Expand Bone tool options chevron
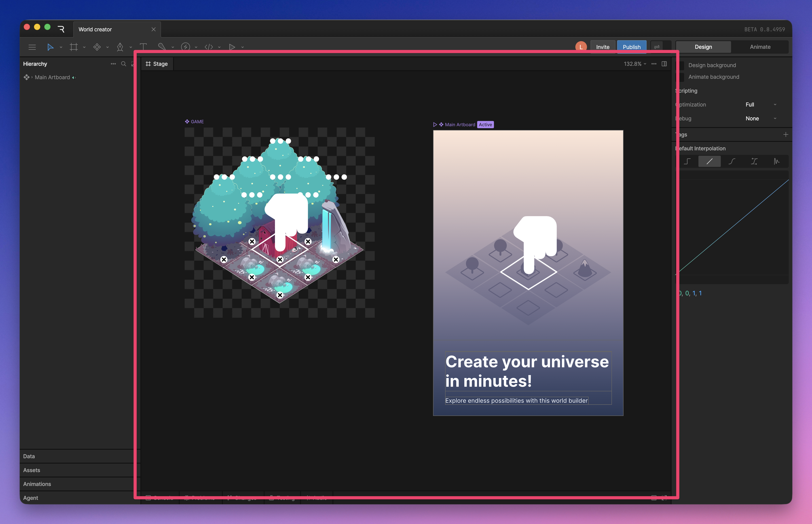Image resolution: width=812 pixels, height=524 pixels. [173, 47]
